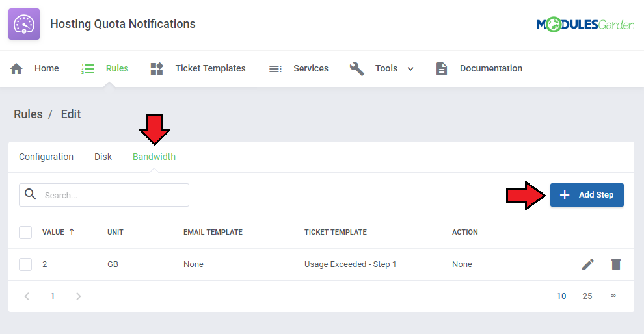Click the value 2 cell

(45, 264)
